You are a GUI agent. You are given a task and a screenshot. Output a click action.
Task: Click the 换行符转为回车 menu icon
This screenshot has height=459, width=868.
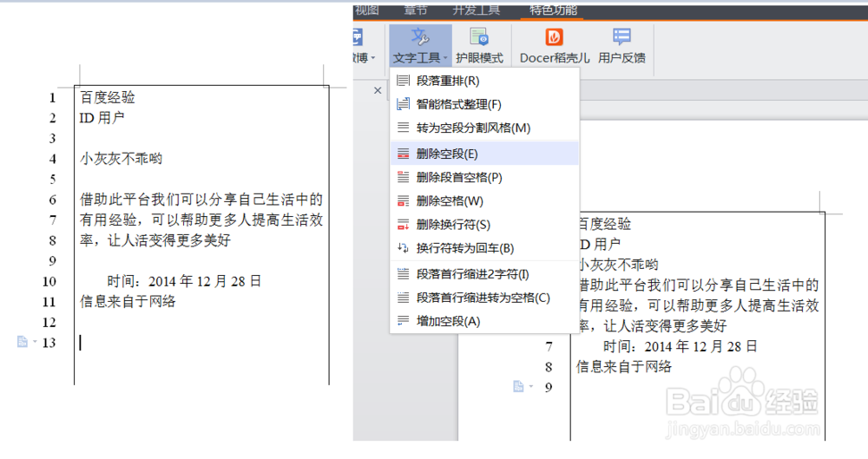coord(404,248)
